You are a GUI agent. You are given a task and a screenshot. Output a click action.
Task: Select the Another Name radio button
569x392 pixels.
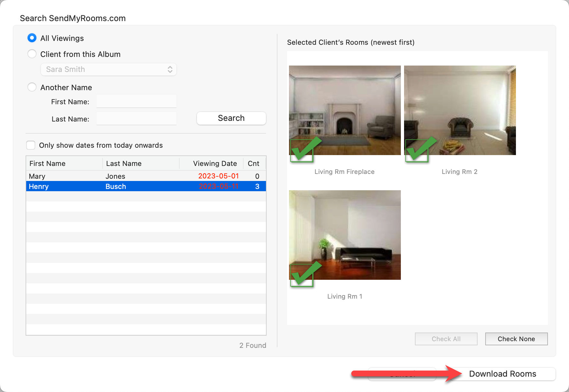pyautogui.click(x=32, y=87)
